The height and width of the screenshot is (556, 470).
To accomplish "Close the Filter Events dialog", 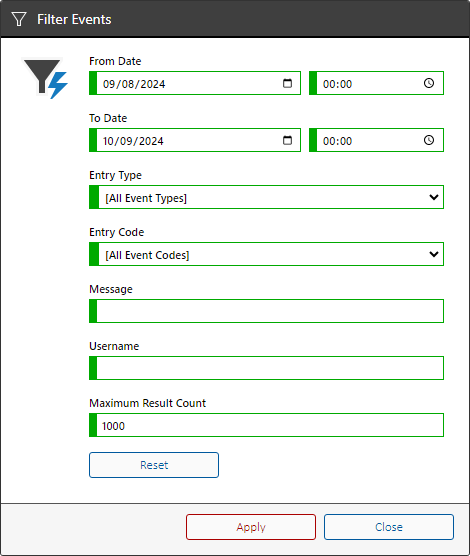I will 389,527.
